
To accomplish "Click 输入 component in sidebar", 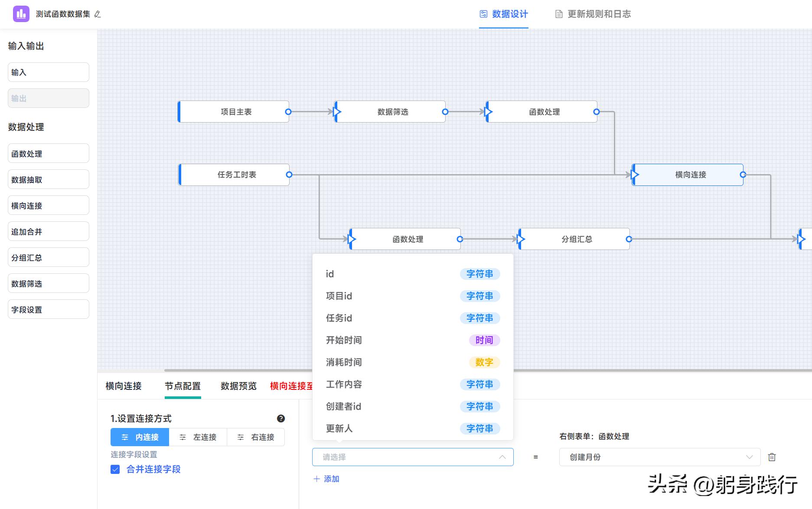I will [x=49, y=72].
